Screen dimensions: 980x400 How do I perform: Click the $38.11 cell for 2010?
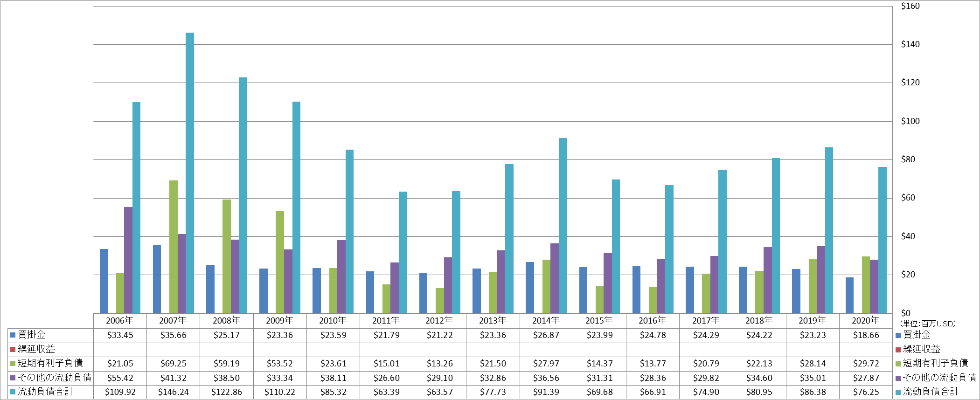pyautogui.click(x=333, y=378)
